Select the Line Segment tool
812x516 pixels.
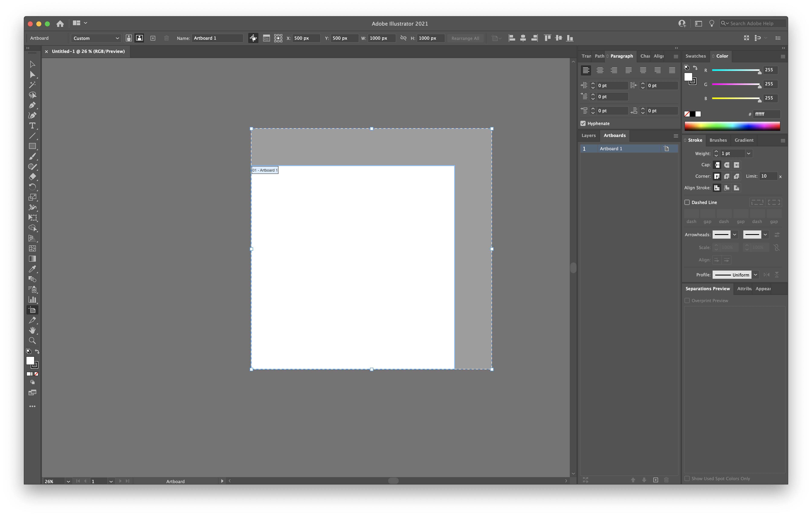point(32,136)
